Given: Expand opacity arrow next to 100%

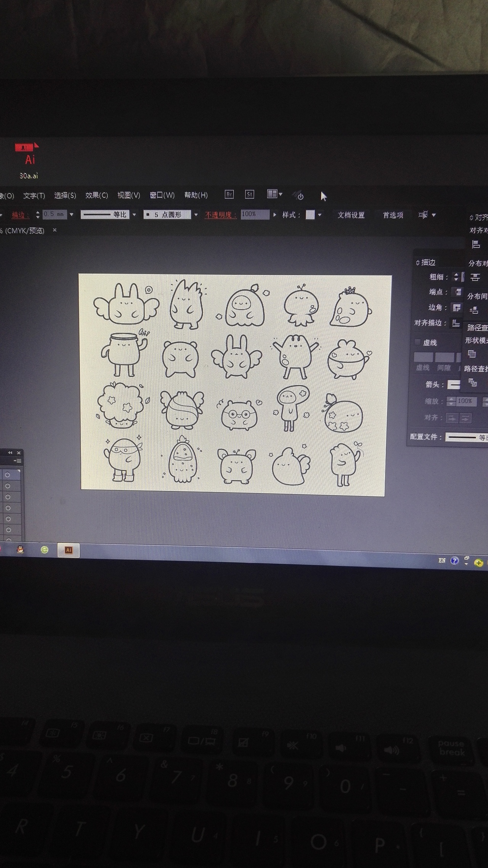Looking at the screenshot, I should coord(274,215).
